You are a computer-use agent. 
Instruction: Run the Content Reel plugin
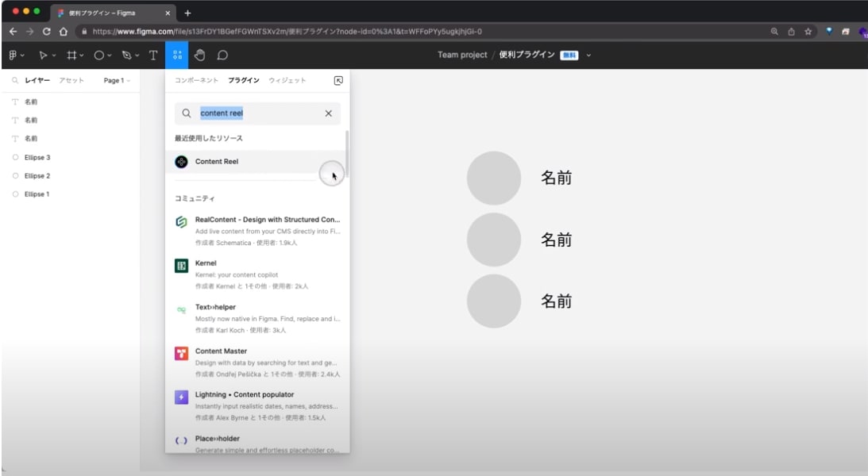(x=257, y=161)
